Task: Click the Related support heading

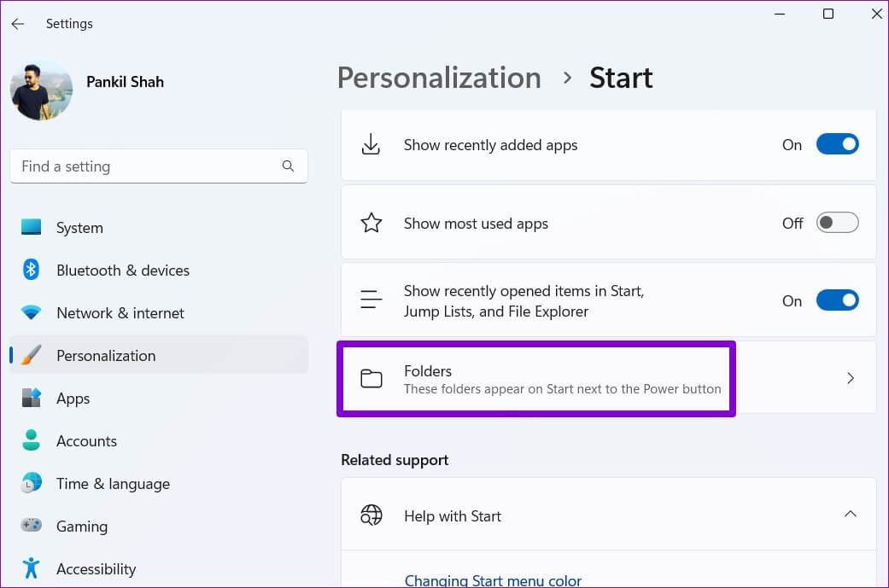Action: click(395, 459)
